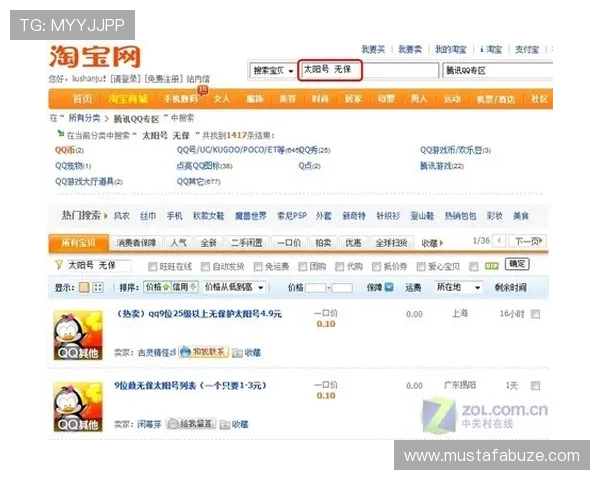
Task: Open the 女人 nav item
Action: (222, 99)
